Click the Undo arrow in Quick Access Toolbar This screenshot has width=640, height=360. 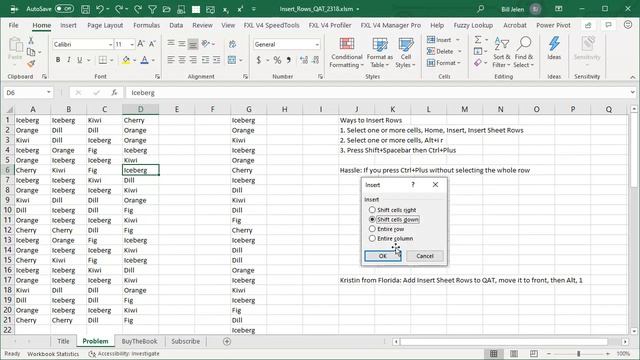[100, 9]
